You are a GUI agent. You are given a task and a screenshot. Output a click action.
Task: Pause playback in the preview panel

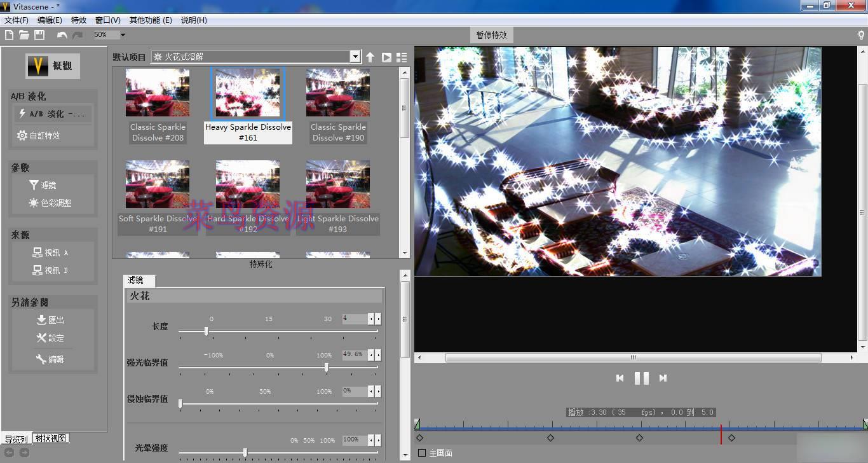tap(641, 378)
